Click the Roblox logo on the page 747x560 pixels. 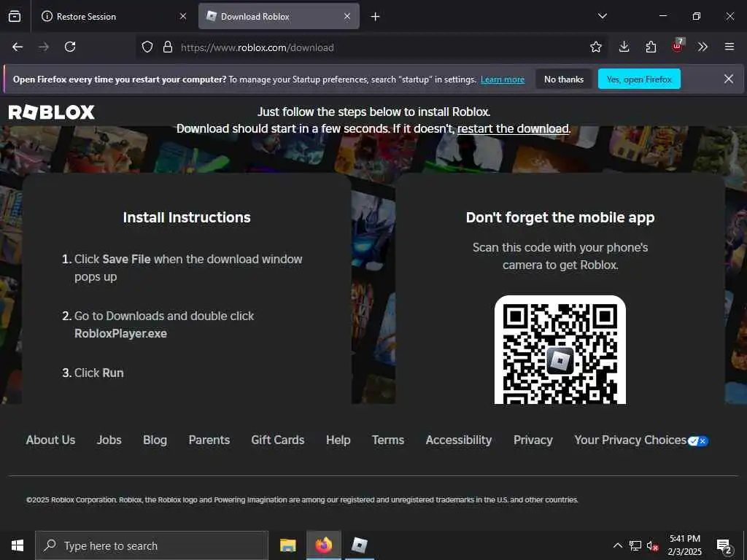(x=52, y=112)
